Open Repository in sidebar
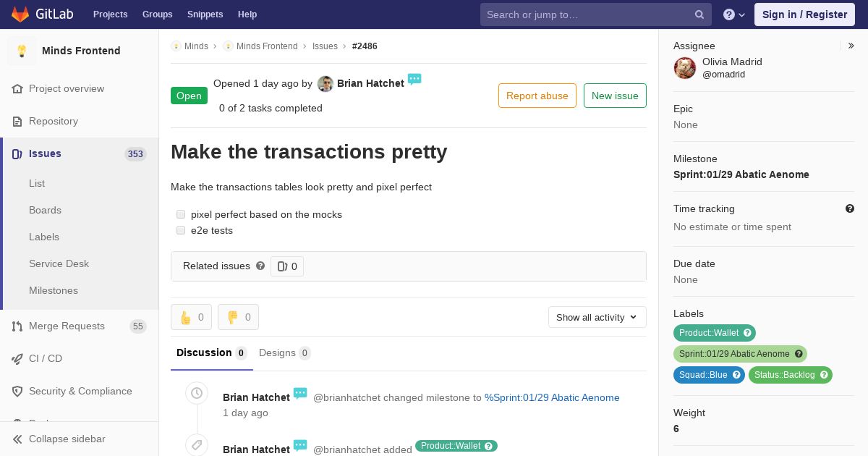This screenshot has height=456, width=868. (x=54, y=121)
